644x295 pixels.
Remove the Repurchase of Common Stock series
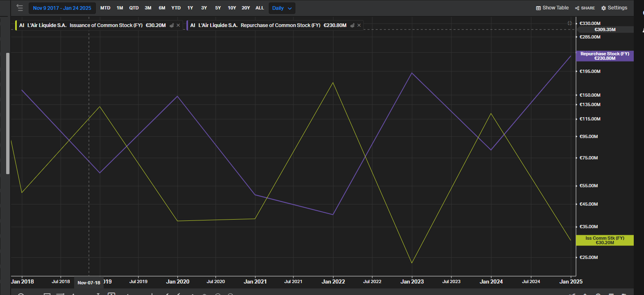coord(359,25)
